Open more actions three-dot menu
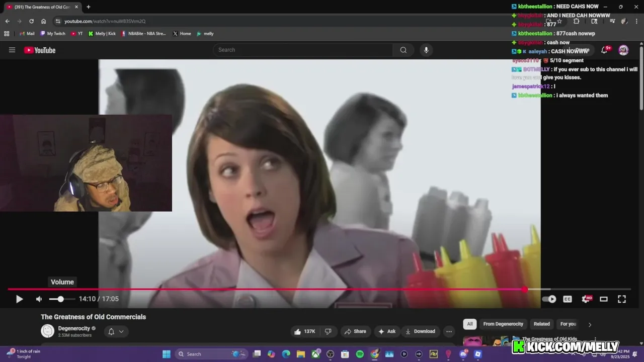 (x=449, y=331)
